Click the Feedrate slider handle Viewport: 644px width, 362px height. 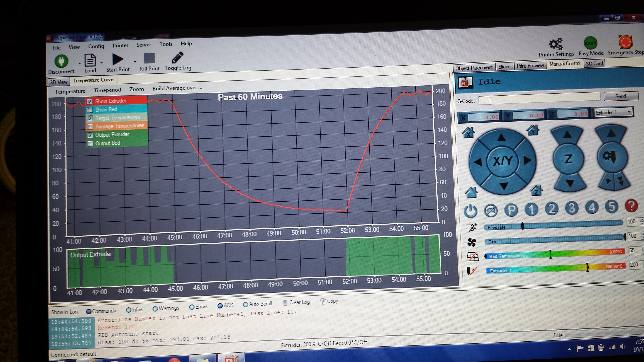[522, 226]
